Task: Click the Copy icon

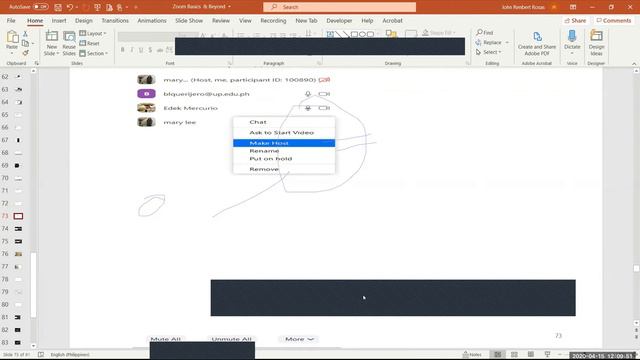Action: [25, 43]
